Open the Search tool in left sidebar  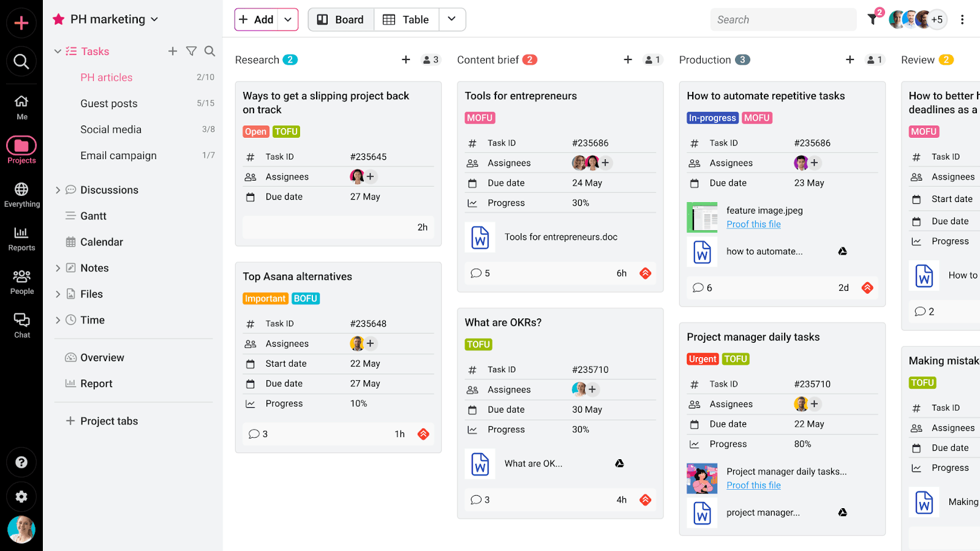click(21, 61)
